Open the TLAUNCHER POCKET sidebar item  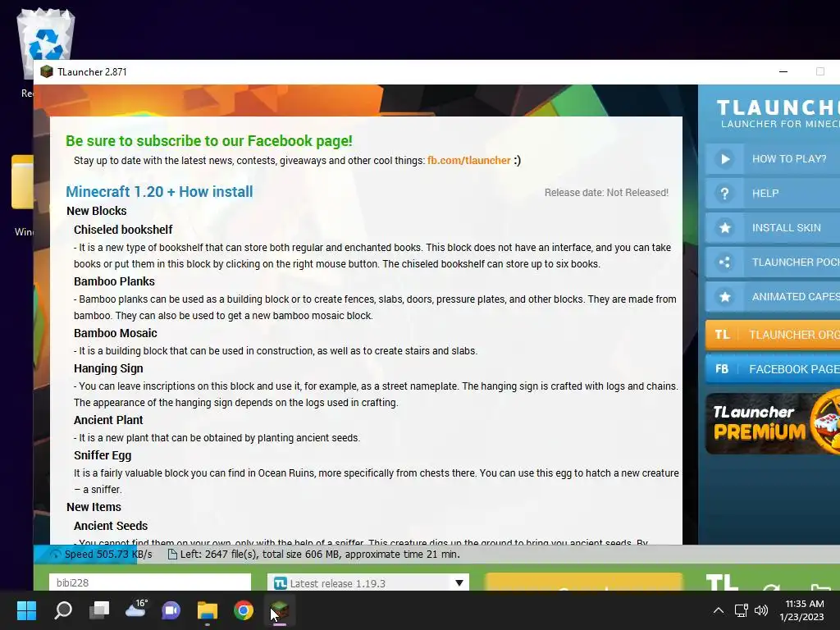tap(773, 262)
